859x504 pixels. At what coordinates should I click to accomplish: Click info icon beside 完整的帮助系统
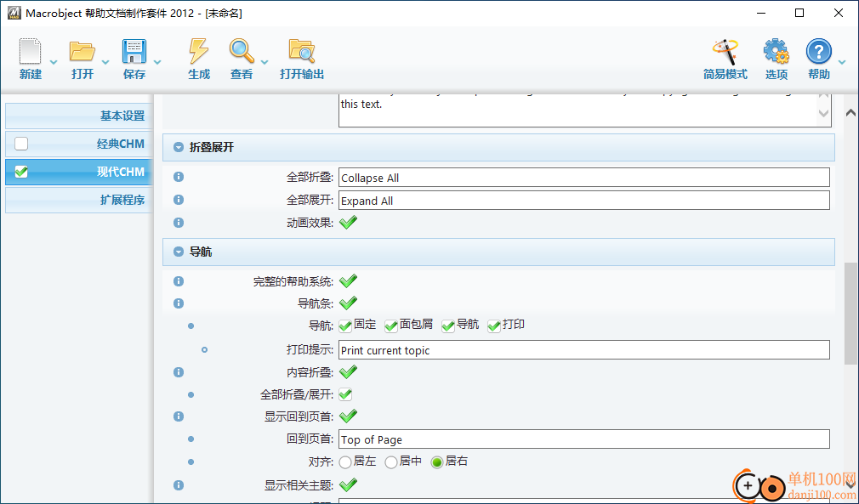coord(179,281)
